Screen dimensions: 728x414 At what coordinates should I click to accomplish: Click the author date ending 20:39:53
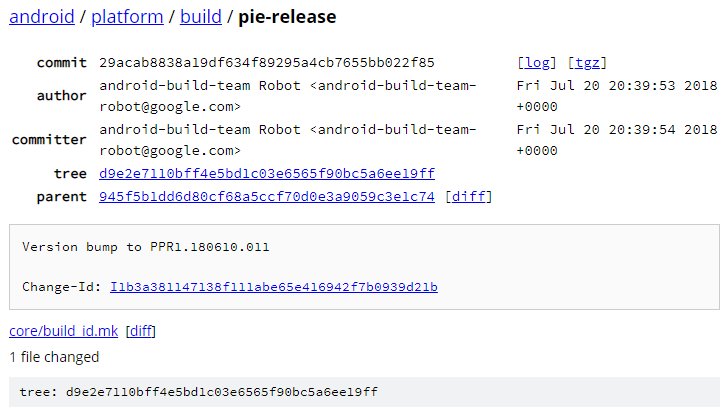[616, 96]
